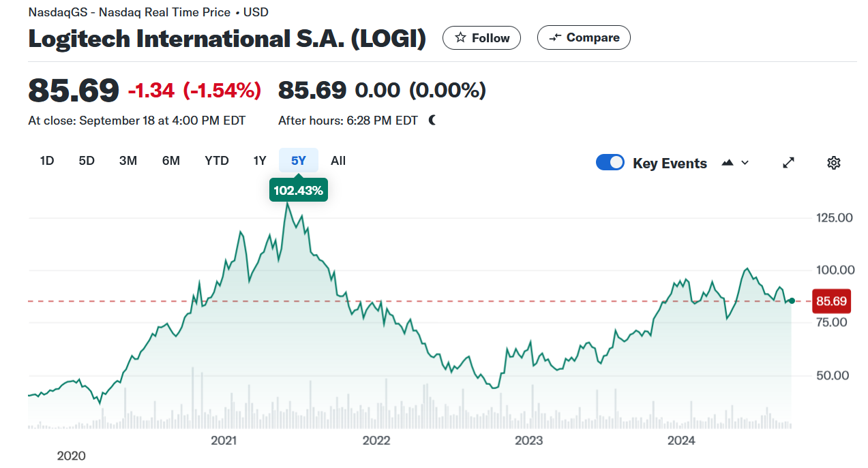Show the YTD chart range
Viewport: 868px width, 468px height.
point(217,161)
